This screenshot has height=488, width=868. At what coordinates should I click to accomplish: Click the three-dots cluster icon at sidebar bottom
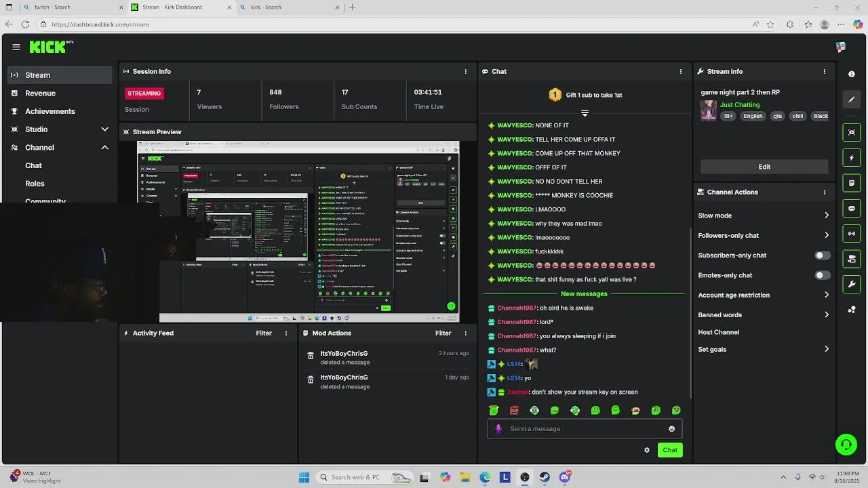tap(852, 310)
